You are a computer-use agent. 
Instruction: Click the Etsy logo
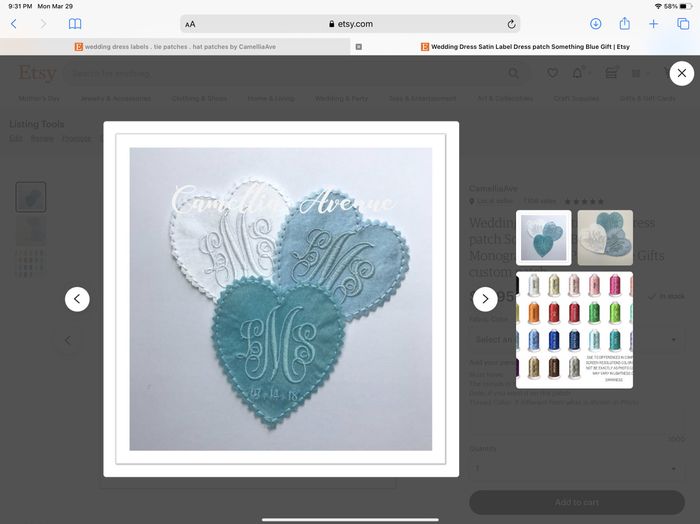[38, 73]
